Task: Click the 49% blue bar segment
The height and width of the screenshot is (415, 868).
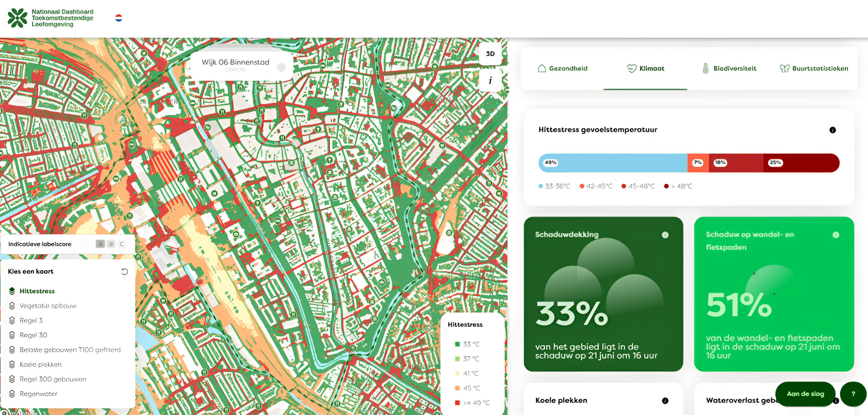Action: click(613, 163)
